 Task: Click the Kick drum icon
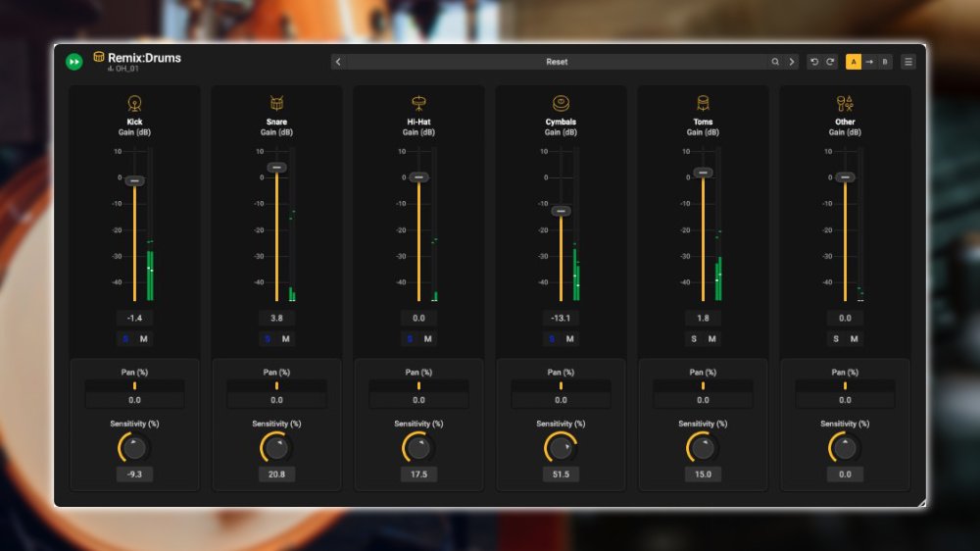coord(134,103)
